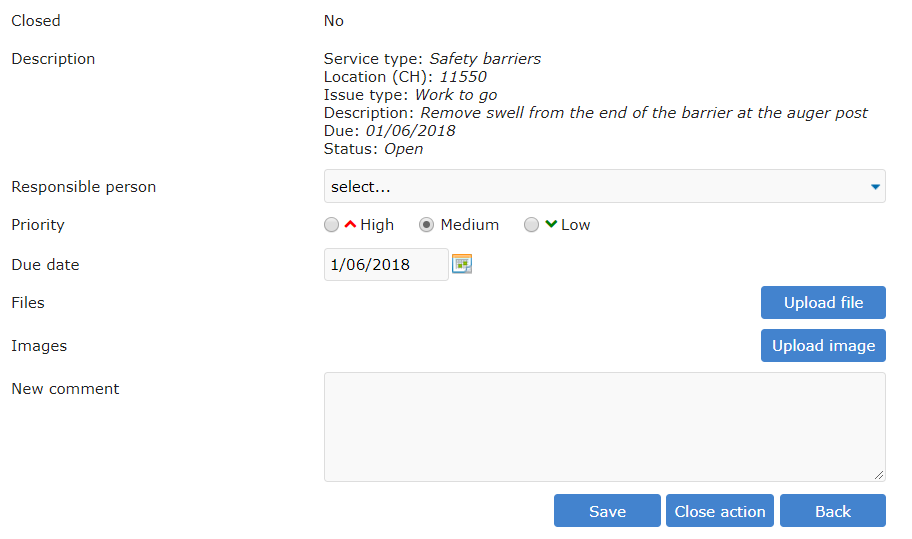
Task: Click the Responsible person field label
Action: point(84,187)
